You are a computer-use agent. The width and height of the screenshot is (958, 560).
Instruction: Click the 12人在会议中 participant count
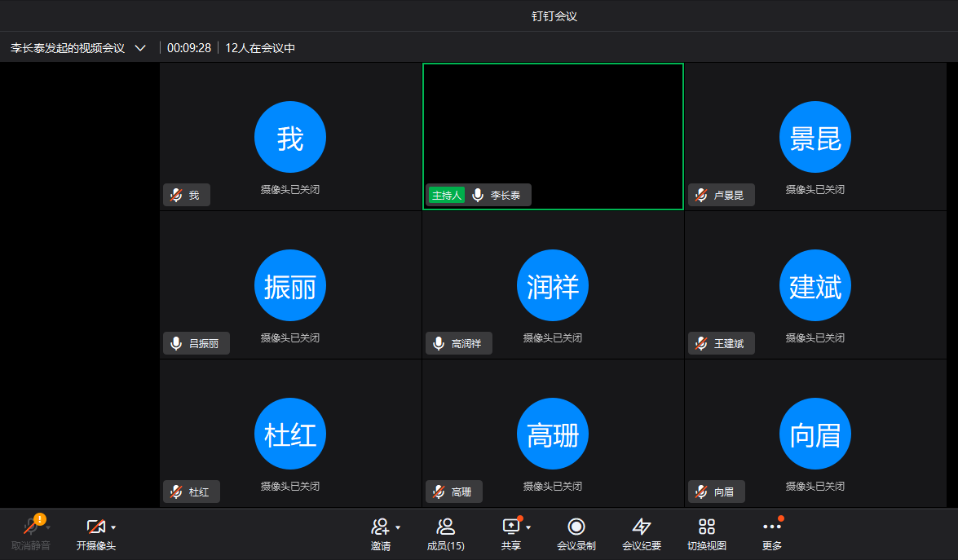[260, 48]
